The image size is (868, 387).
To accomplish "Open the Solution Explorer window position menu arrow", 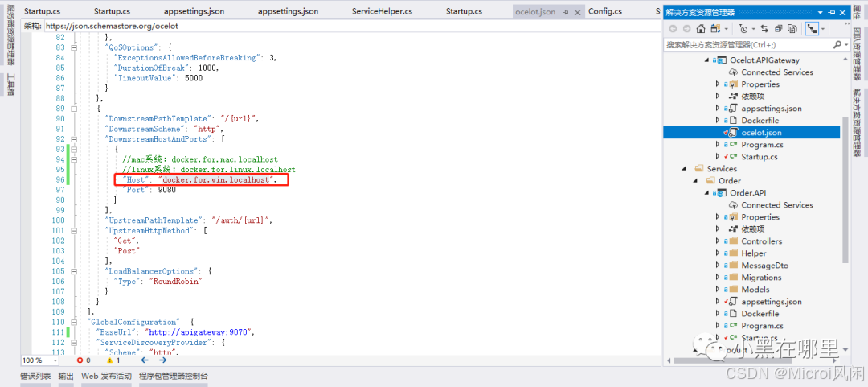I will 822,12.
